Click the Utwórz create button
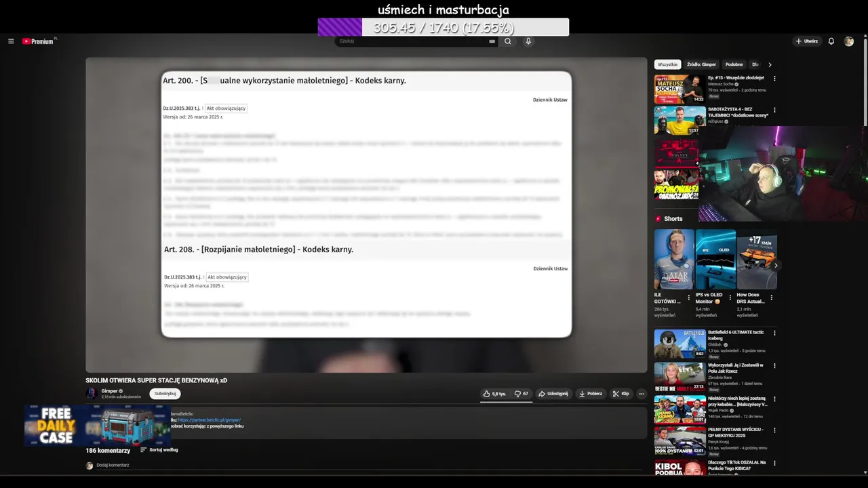868x488 pixels. coord(807,41)
